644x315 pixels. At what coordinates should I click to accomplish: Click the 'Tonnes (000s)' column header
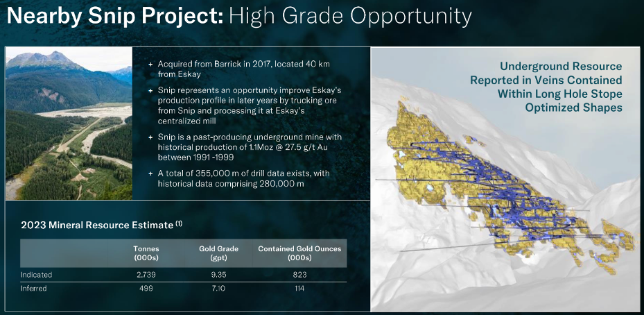[146, 253]
